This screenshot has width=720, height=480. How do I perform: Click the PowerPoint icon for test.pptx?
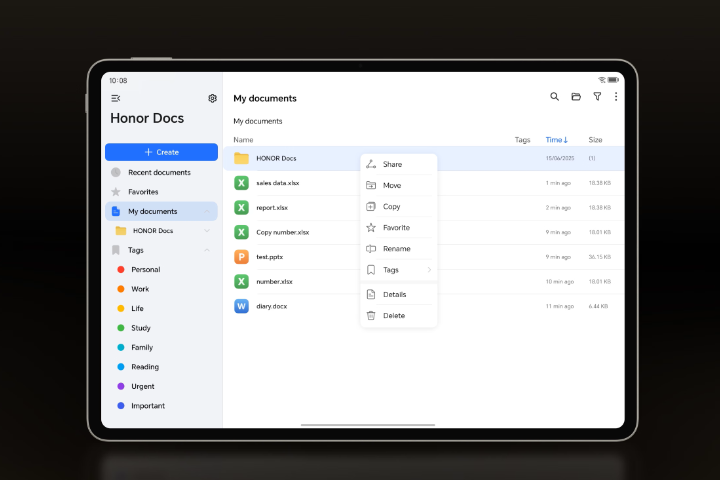[x=241, y=257]
